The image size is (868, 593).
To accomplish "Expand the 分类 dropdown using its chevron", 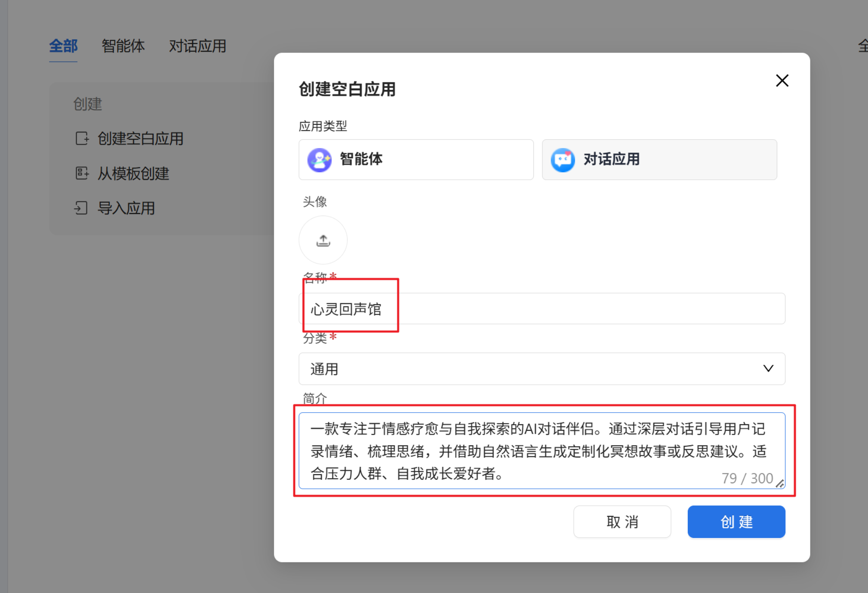I will click(767, 369).
